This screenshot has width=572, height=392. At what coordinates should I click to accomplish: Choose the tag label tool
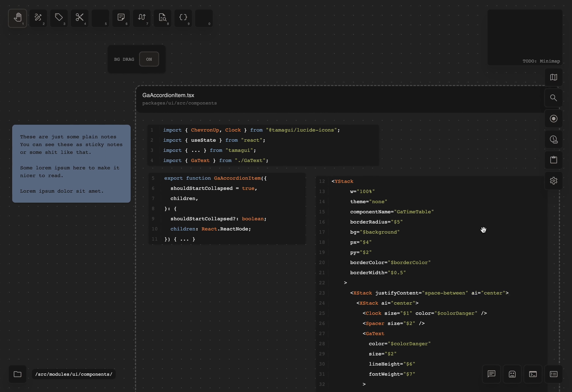pos(59,18)
